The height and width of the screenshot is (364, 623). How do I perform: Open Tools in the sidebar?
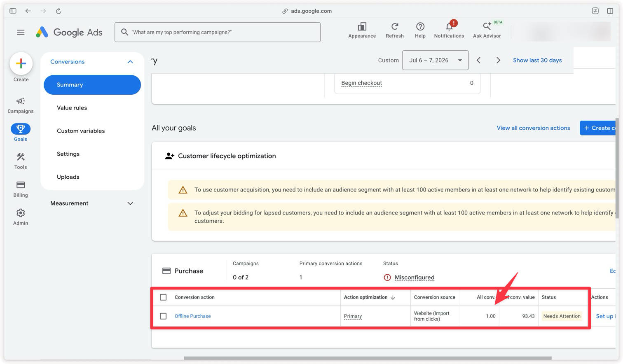tap(21, 161)
